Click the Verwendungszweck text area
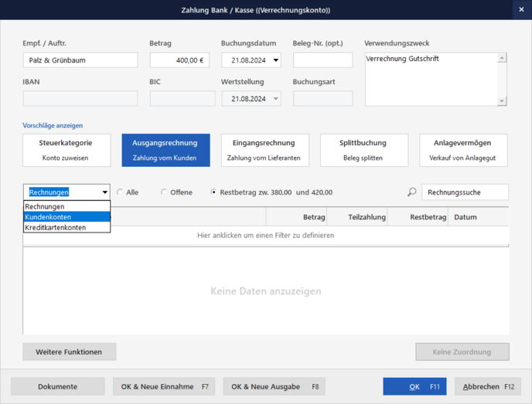Screen dimensions: 532x404 (x=431, y=80)
